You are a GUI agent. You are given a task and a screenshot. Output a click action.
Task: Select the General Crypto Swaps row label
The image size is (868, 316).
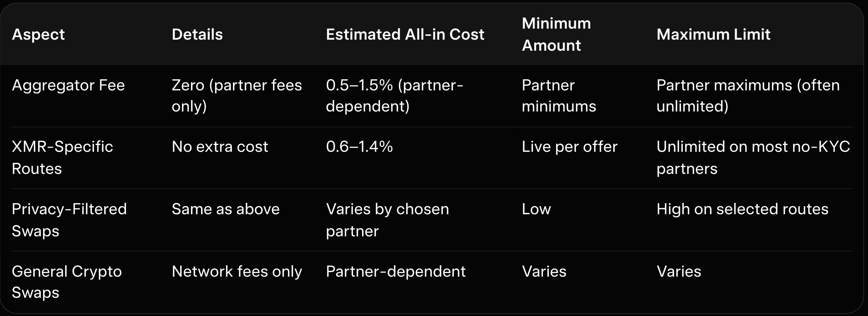(x=66, y=282)
